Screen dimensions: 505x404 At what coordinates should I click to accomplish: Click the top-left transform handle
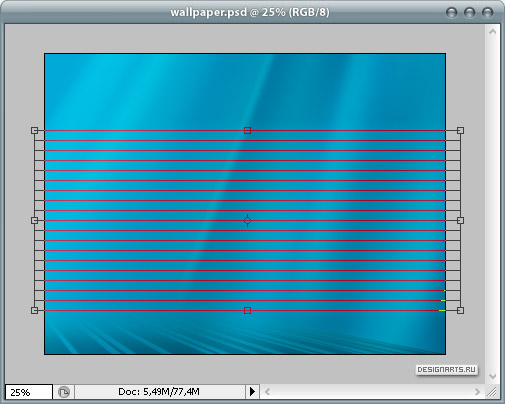click(x=35, y=130)
